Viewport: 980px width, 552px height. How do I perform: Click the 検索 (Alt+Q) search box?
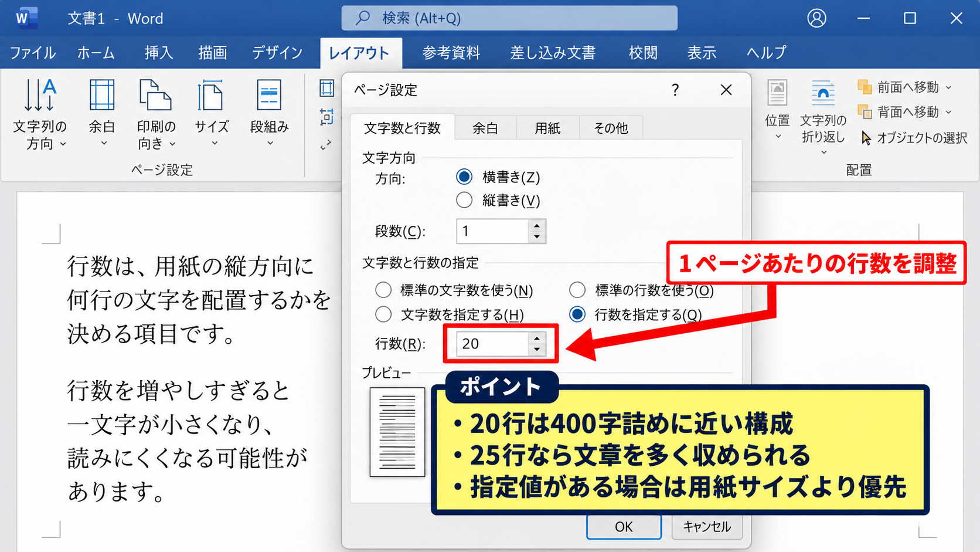coord(509,18)
